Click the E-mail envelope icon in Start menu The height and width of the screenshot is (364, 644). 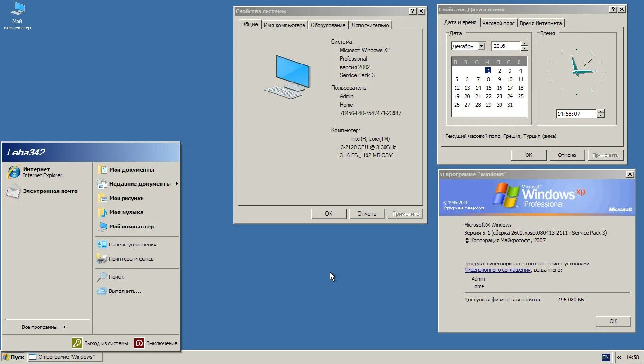coord(14,191)
